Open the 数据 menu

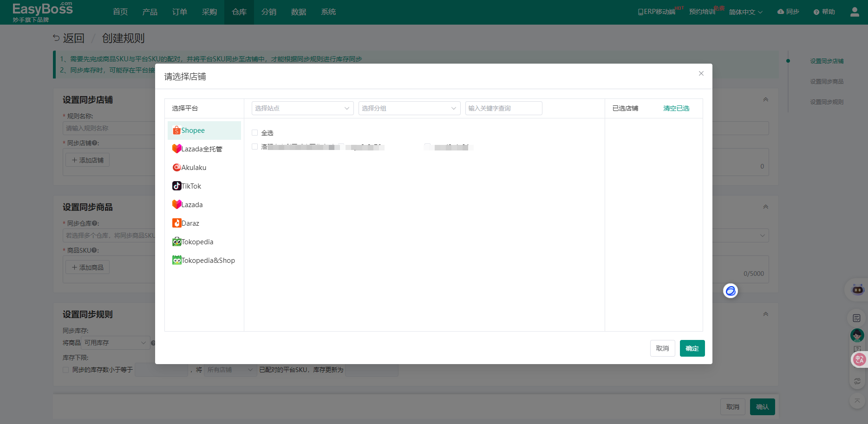299,12
